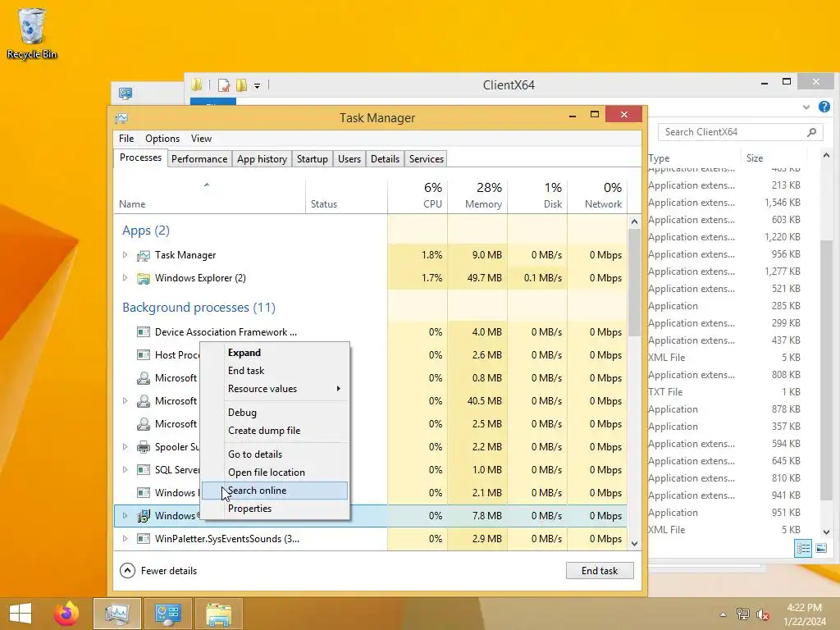Open Resource values submenu
Screen dimensions: 840x630
(275, 389)
